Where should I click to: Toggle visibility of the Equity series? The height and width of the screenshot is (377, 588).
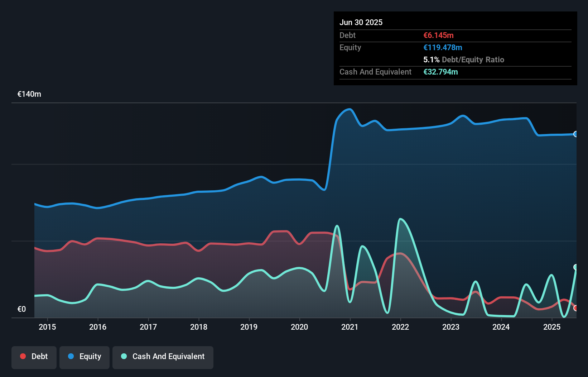[x=84, y=357]
